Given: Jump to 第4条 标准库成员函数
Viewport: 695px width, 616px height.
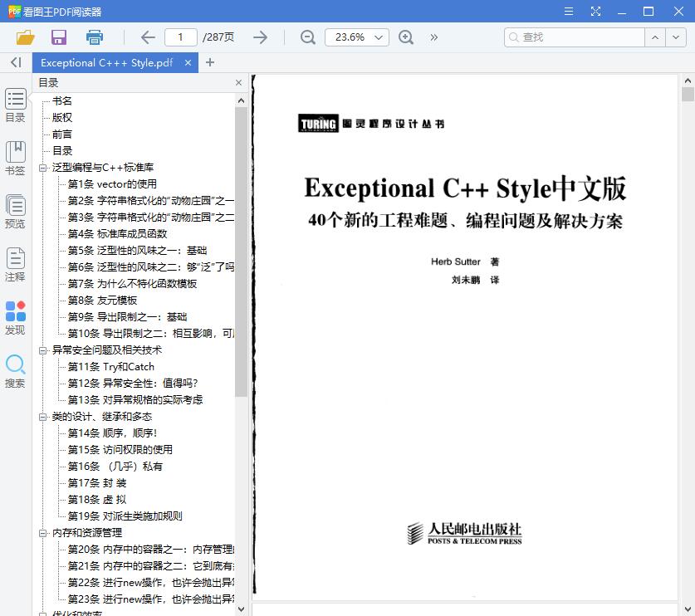Looking at the screenshot, I should (117, 233).
